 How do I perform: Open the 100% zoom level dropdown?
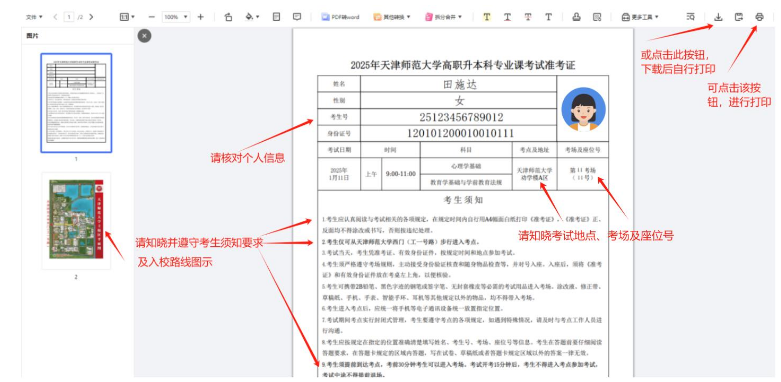click(176, 17)
